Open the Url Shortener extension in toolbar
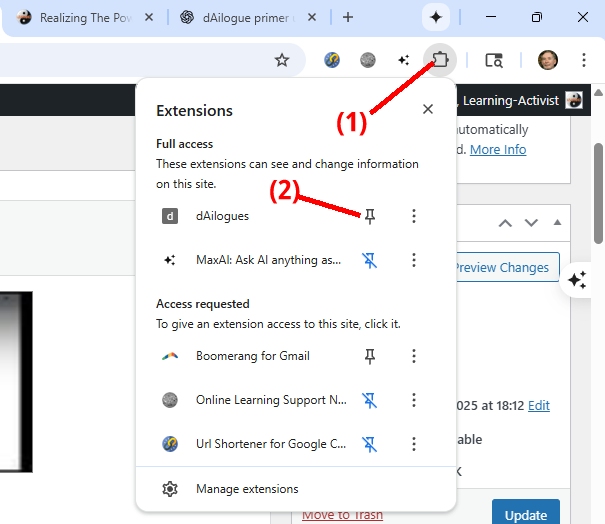Image resolution: width=605 pixels, height=524 pixels. (334, 60)
